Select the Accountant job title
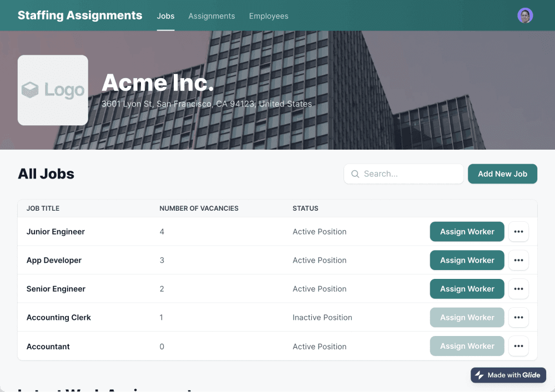Viewport: 555px width, 392px height. (48, 347)
